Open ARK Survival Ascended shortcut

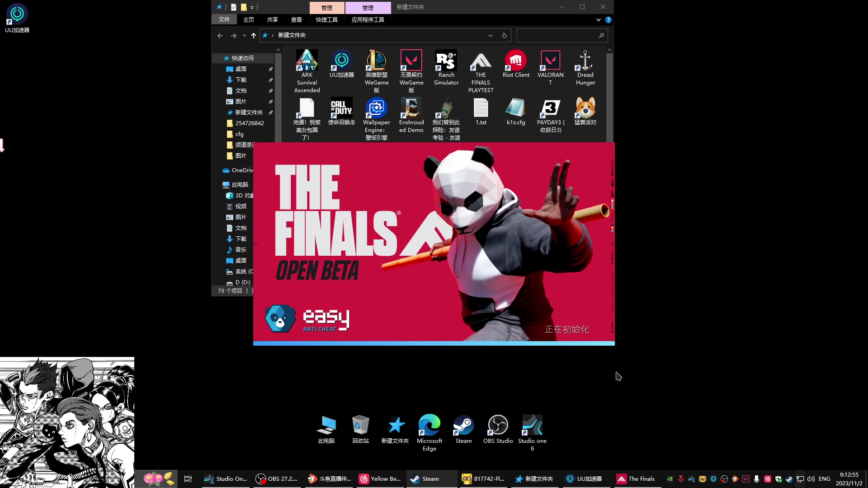pyautogui.click(x=307, y=71)
